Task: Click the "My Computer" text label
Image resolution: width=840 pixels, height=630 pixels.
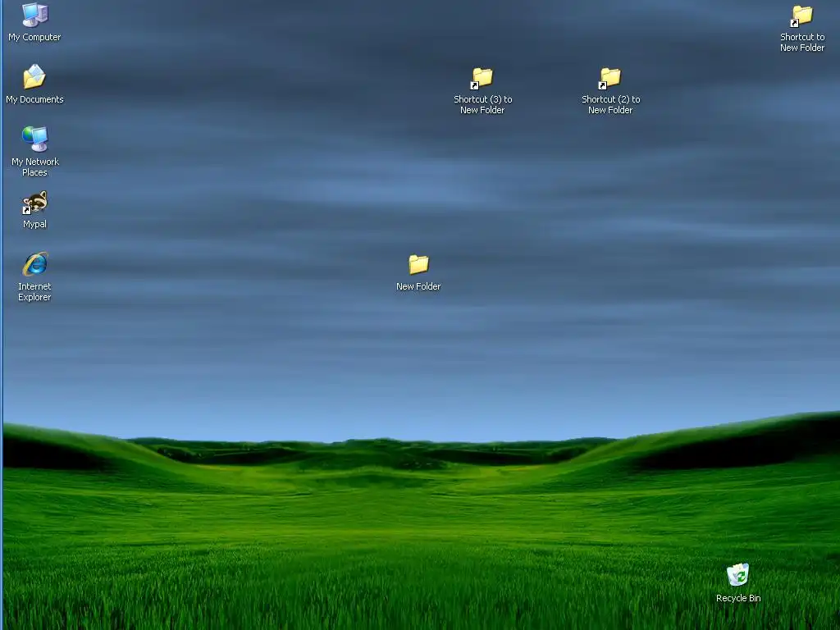Action: click(x=34, y=37)
